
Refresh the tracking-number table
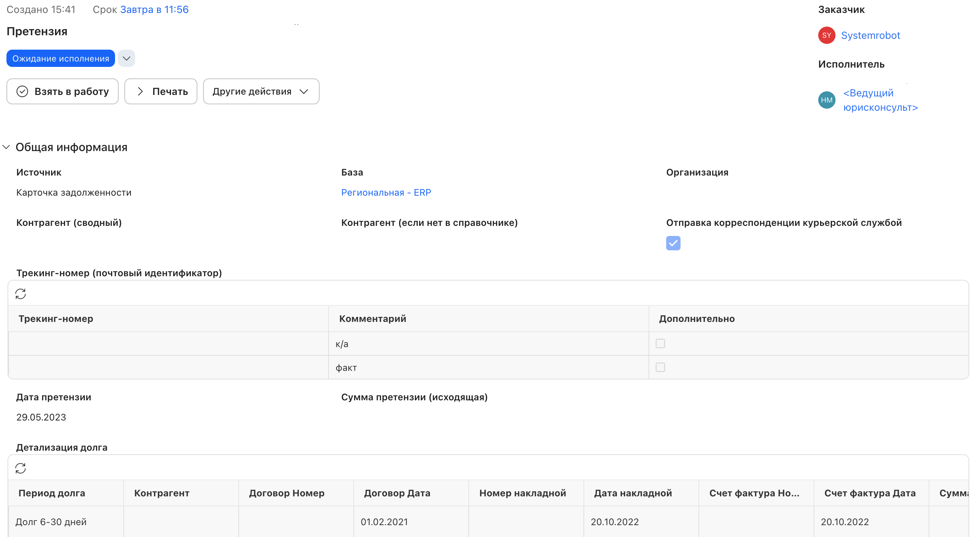coord(21,293)
